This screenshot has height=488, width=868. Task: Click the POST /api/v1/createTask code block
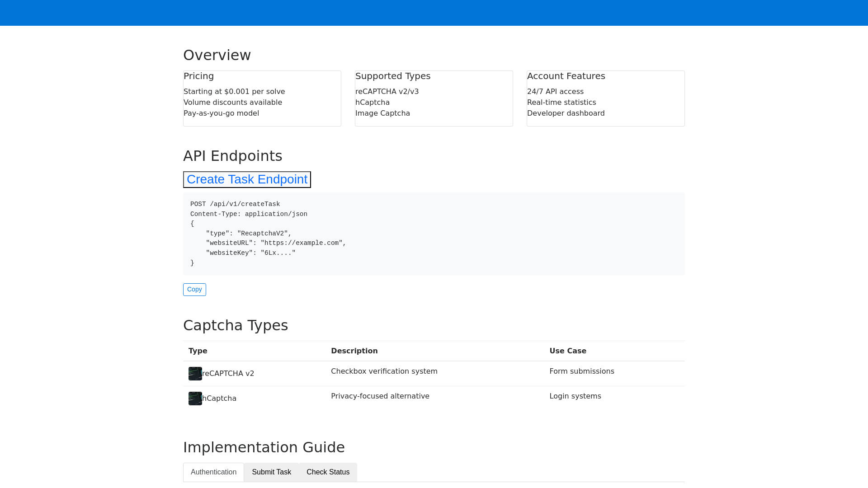click(x=434, y=234)
